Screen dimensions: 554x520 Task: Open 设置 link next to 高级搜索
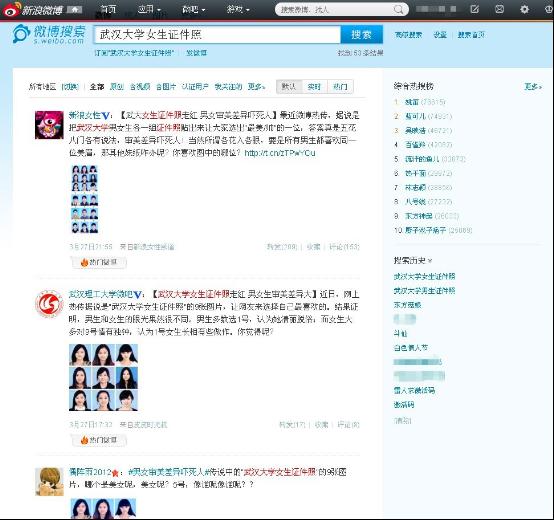click(x=440, y=35)
